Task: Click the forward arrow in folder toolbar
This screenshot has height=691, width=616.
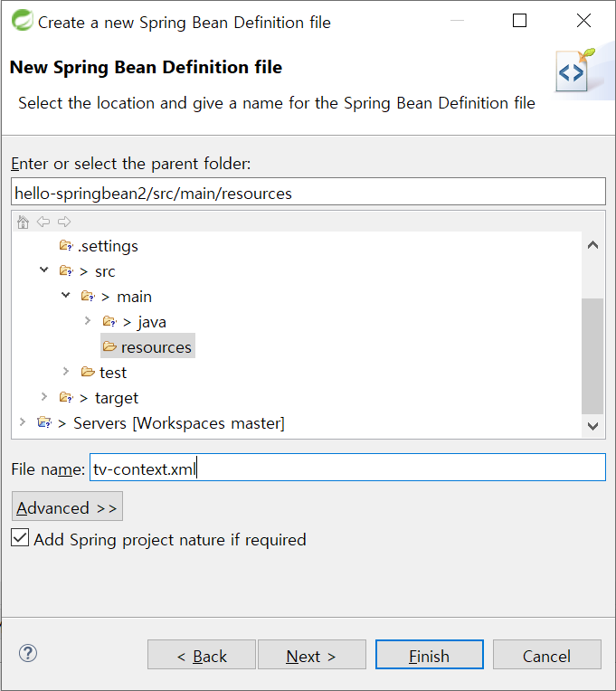Action: [64, 222]
